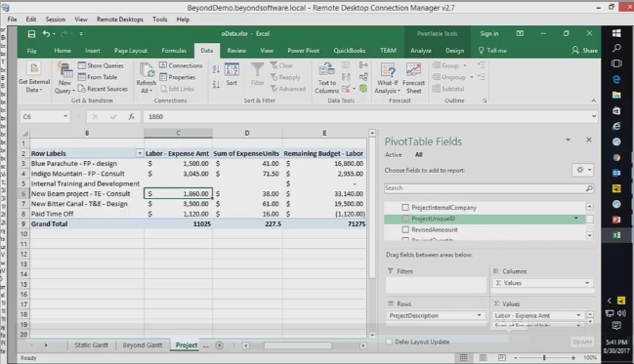Image resolution: width=634 pixels, height=364 pixels.
Task: Click the Reapply filter button
Action: (x=285, y=77)
